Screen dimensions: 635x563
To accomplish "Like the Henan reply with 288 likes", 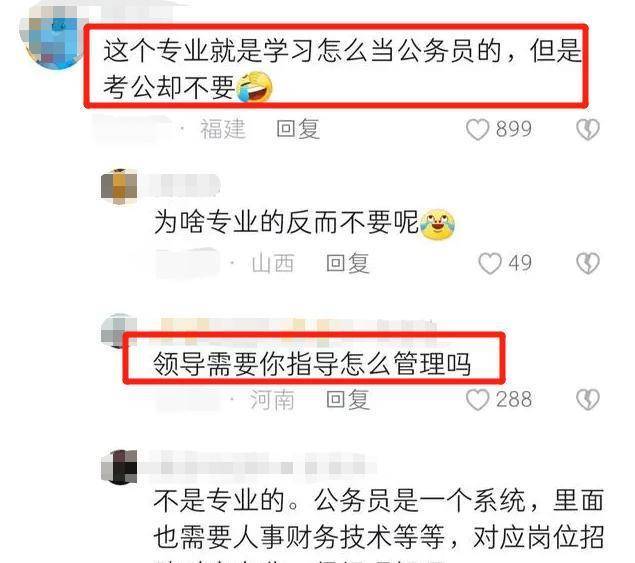I will (477, 400).
